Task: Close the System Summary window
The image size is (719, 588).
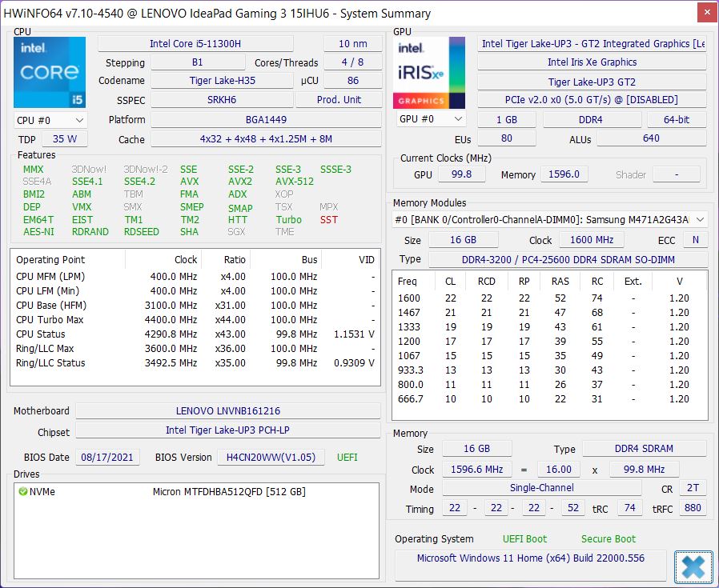Action: 708,13
